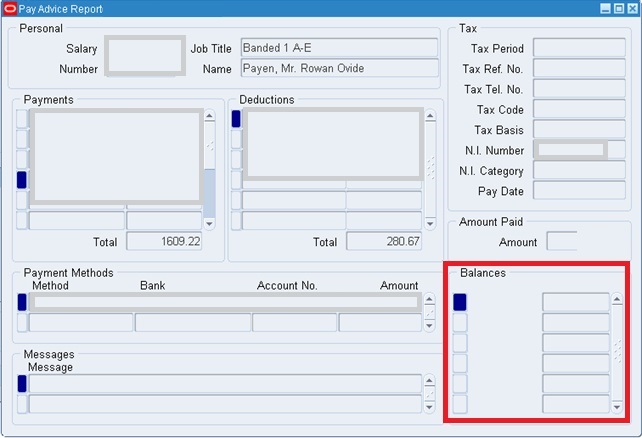The image size is (642, 438).
Task: Click the Deductions scrollbar up arrow
Action: click(x=430, y=116)
